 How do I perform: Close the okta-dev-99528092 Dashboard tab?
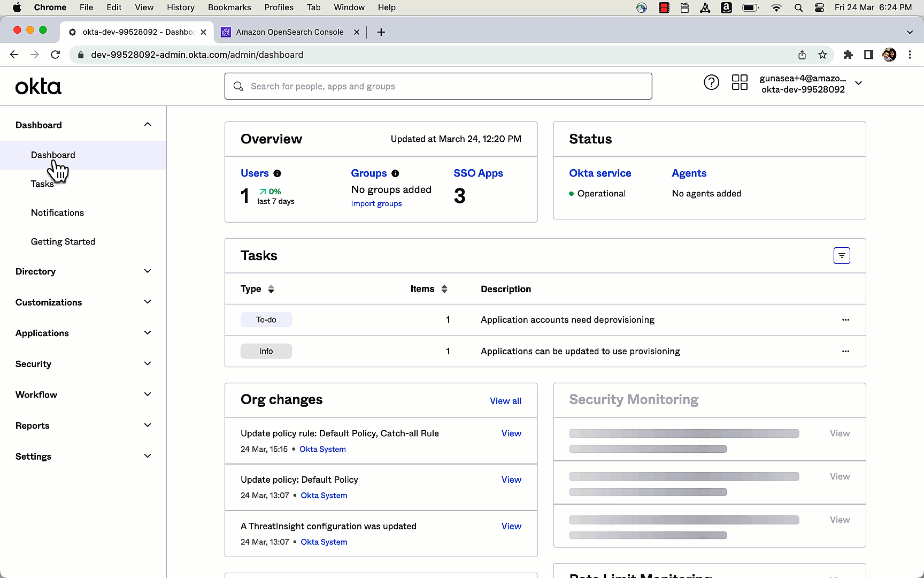(203, 32)
